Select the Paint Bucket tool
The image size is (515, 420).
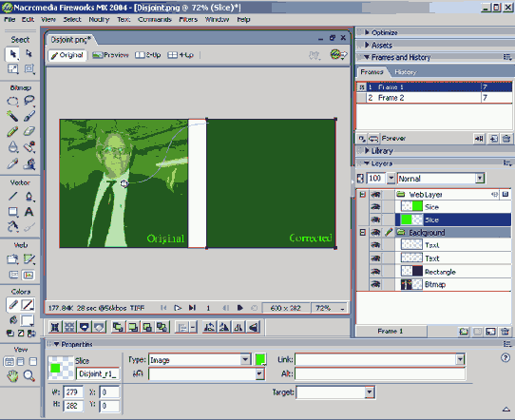point(29,163)
